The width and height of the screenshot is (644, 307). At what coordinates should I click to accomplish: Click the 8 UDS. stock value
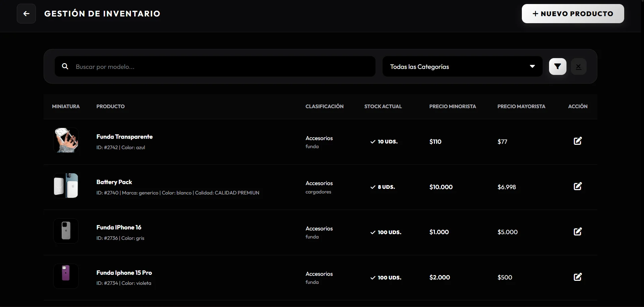(x=383, y=187)
